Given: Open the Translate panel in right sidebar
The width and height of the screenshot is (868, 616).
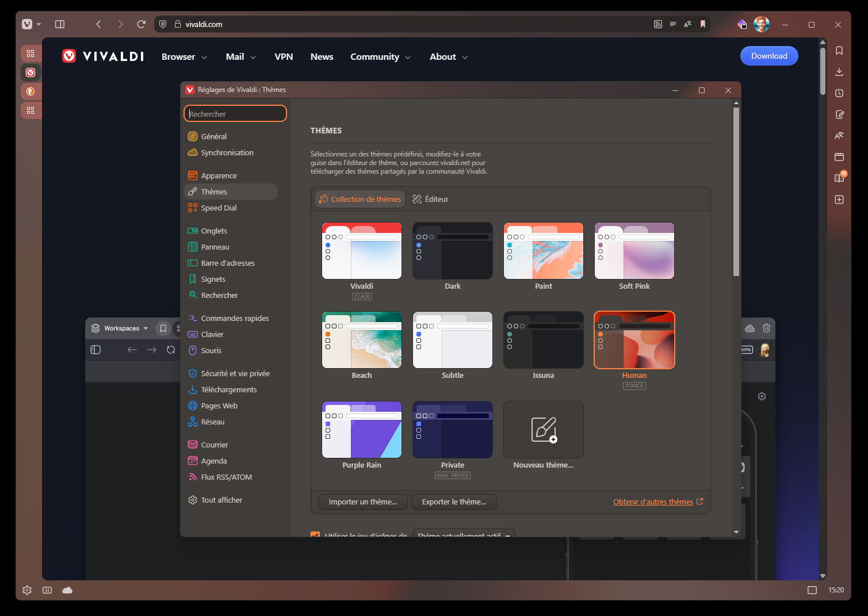Looking at the screenshot, I should 839,136.
